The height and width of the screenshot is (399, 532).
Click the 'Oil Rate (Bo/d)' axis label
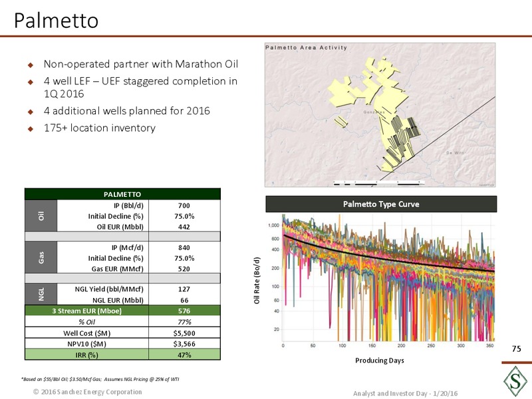pyautogui.click(x=257, y=280)
